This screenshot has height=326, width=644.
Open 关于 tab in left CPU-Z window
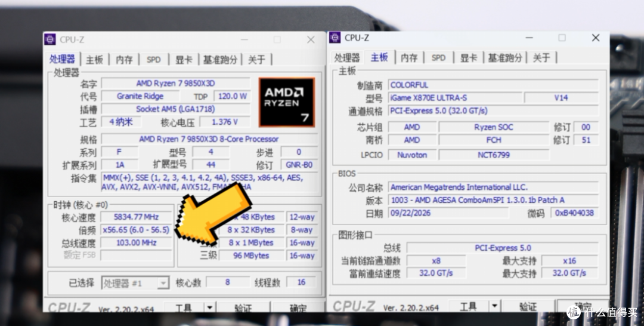256,60
